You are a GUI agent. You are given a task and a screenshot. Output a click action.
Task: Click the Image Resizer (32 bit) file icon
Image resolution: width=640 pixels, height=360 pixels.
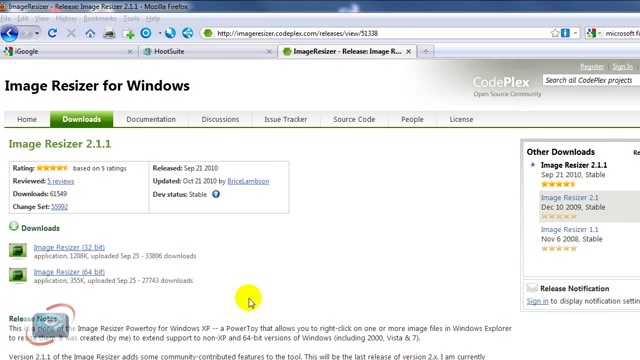[x=18, y=251]
